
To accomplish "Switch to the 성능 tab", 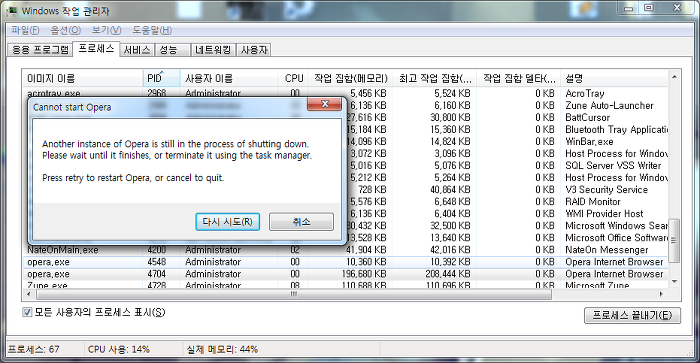I will [x=172, y=50].
